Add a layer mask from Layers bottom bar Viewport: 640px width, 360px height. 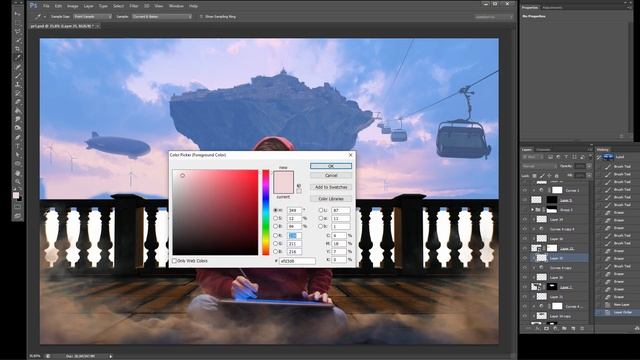pos(547,328)
